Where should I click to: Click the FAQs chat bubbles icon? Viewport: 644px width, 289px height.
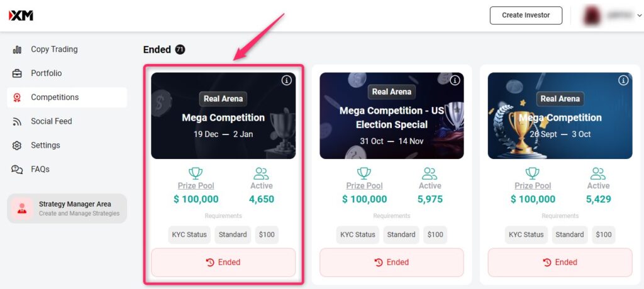pyautogui.click(x=17, y=169)
